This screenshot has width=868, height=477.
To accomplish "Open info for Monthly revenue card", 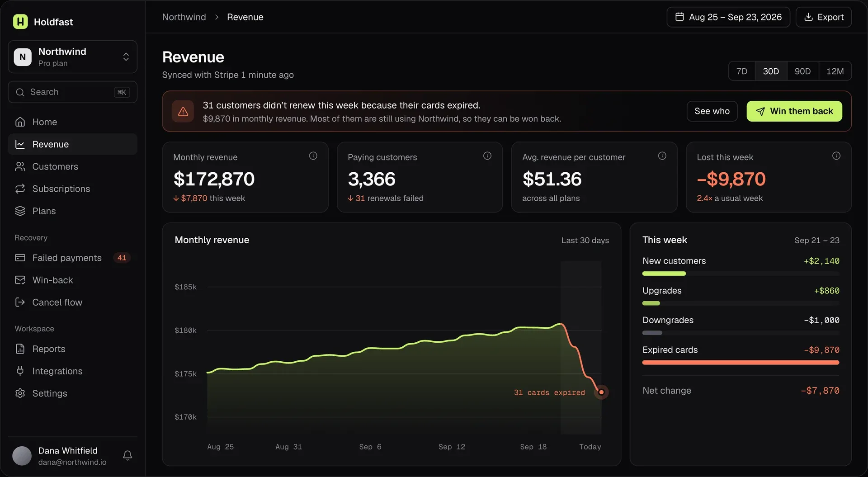I will [x=313, y=156].
